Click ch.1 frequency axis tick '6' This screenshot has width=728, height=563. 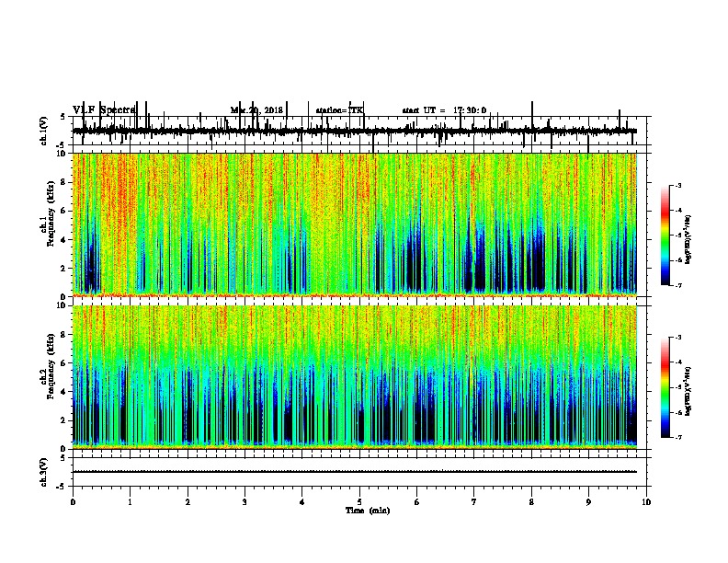pyautogui.click(x=65, y=211)
